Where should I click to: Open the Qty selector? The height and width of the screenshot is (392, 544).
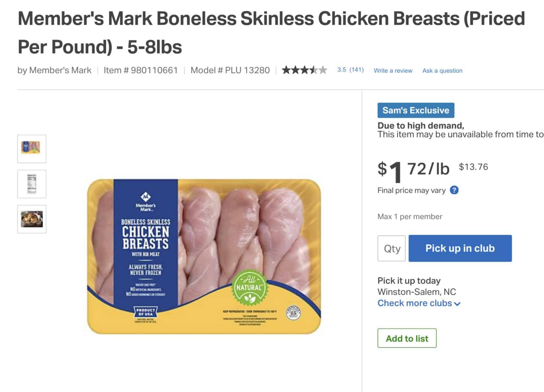[391, 248]
